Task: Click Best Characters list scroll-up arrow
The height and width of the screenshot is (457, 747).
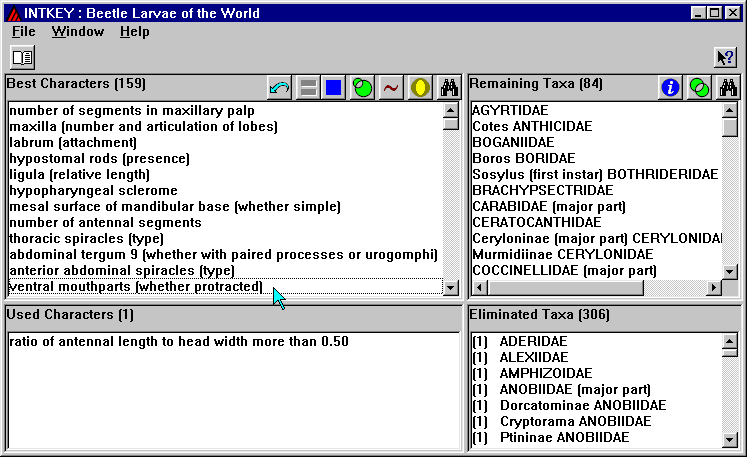Action: tap(451, 111)
